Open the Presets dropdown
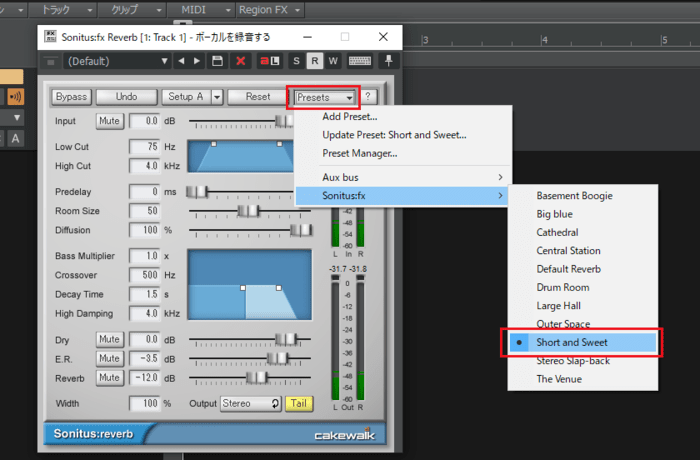 pos(324,97)
